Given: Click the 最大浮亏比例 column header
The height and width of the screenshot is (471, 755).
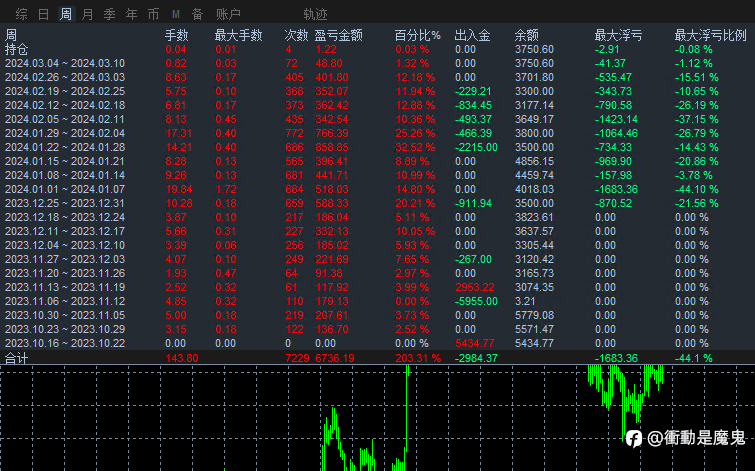Looking at the screenshot, I should click(x=711, y=35).
